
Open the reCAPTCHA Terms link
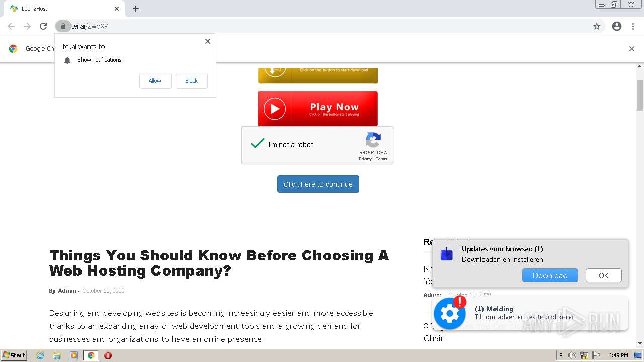click(382, 159)
